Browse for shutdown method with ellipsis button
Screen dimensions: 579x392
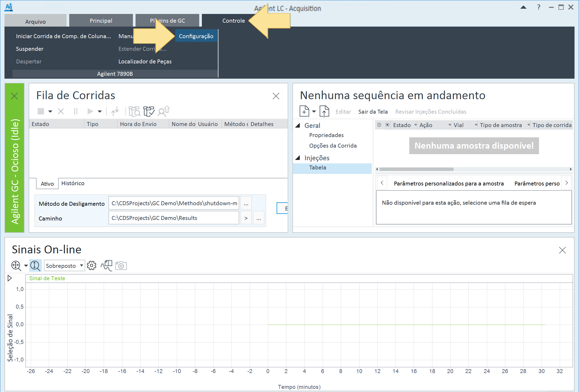246,203
